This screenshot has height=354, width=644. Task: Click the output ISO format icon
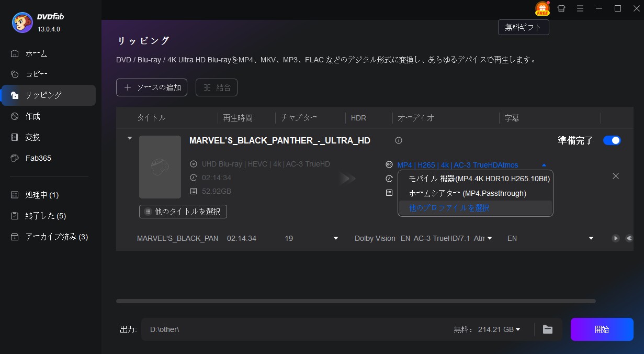pyautogui.click(x=389, y=164)
